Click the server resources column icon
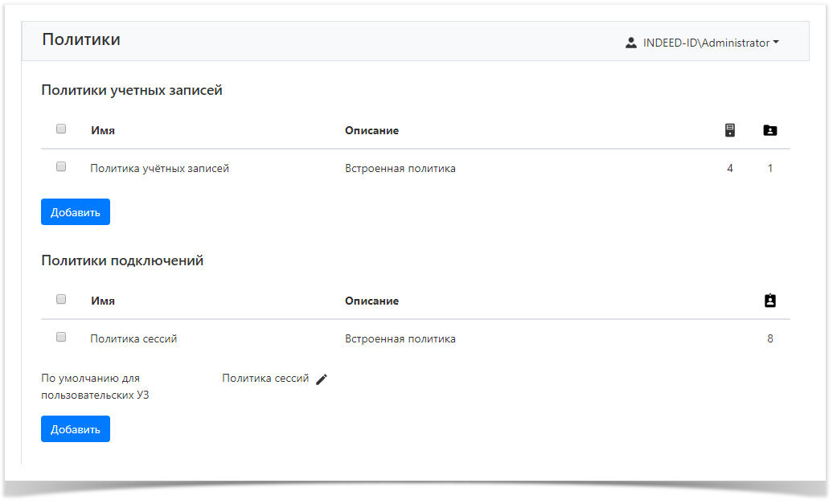Screen dimensions: 837x504 (x=730, y=130)
